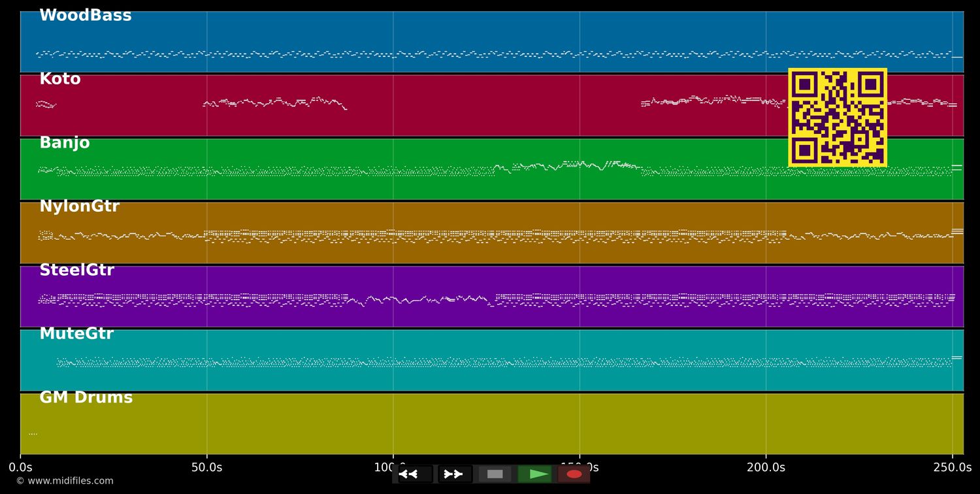Click the 50.0s time axis label
The image size is (980, 494).
coord(206,468)
